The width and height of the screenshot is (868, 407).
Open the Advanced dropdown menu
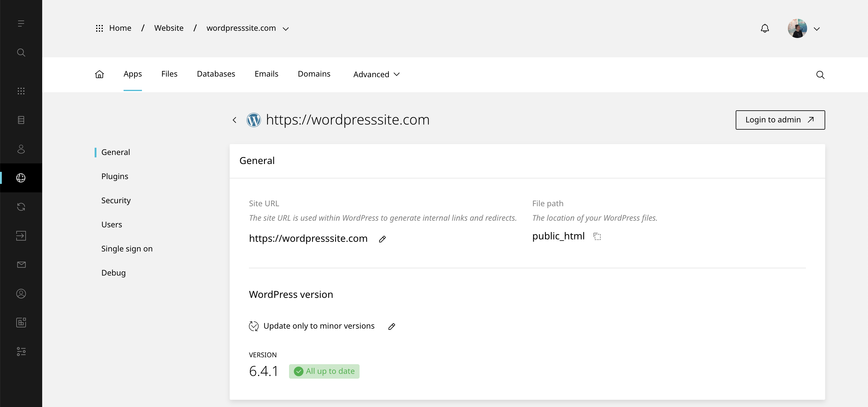[x=376, y=74]
